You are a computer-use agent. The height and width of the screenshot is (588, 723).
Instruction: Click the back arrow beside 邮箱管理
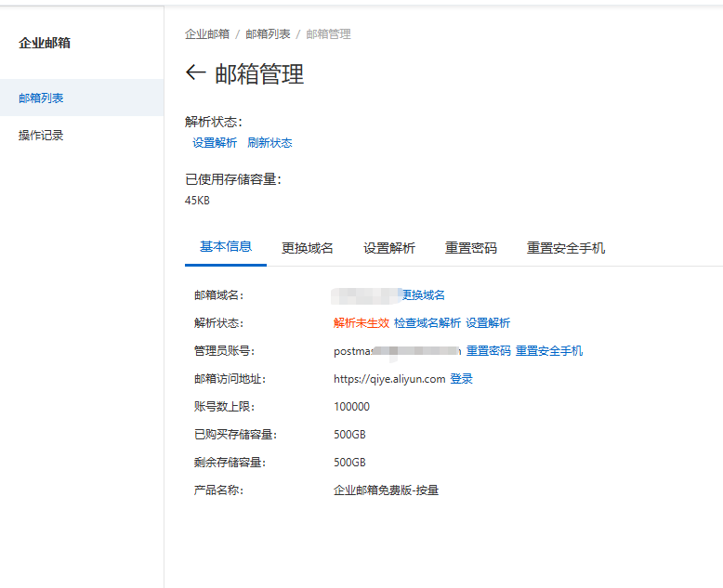point(195,73)
